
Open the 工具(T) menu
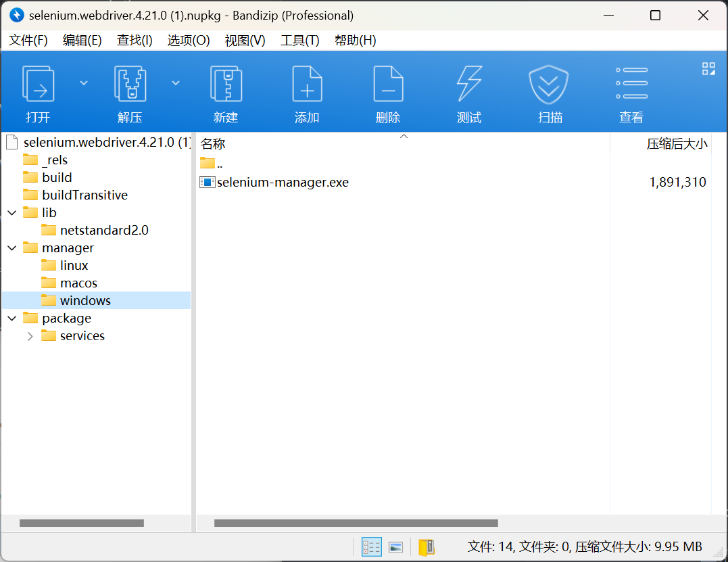(x=299, y=41)
